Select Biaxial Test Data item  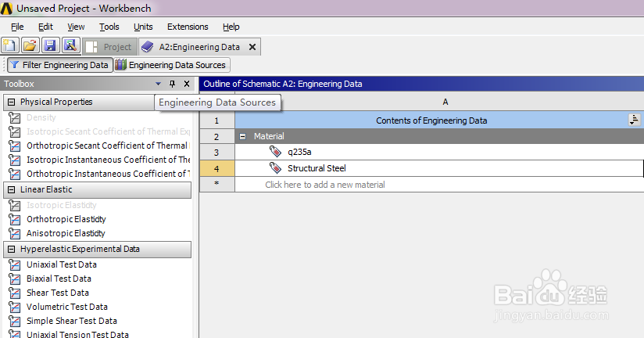click(x=59, y=279)
